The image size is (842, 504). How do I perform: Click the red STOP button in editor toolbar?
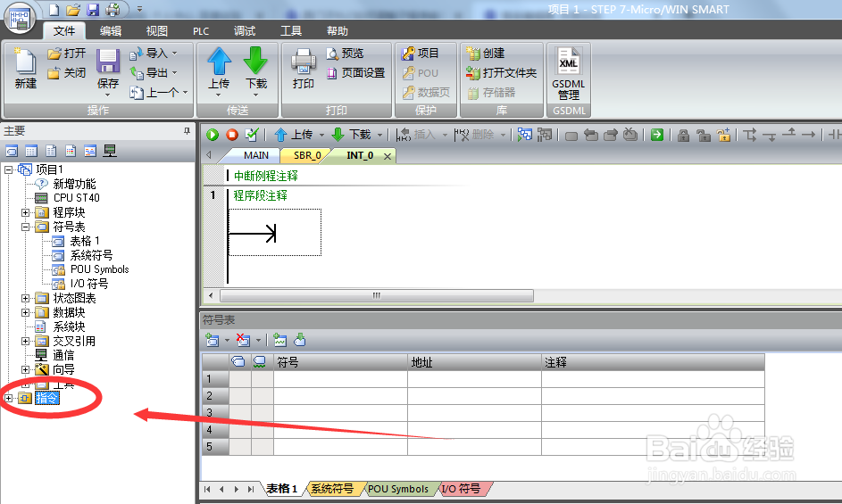pos(232,135)
